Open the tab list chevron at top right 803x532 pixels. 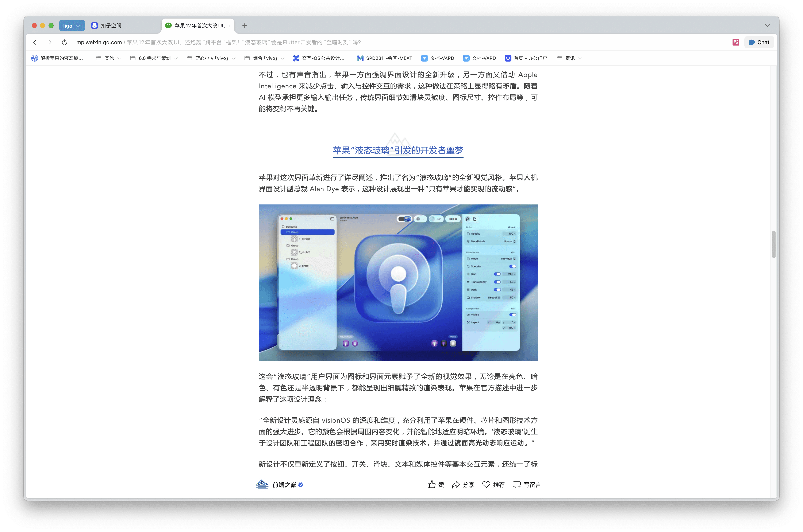pyautogui.click(x=767, y=26)
